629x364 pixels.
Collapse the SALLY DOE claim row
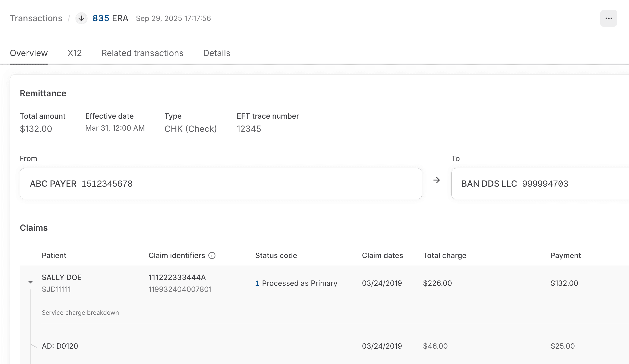(30, 282)
